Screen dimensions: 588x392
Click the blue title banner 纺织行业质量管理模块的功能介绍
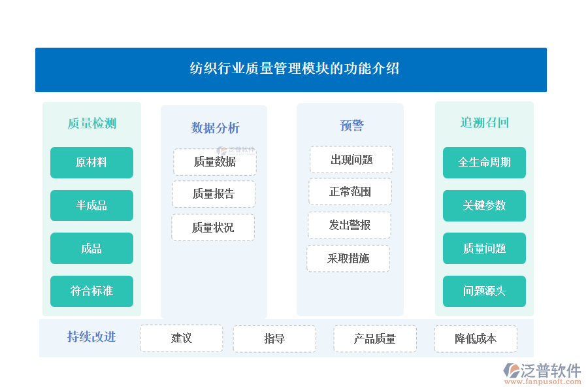point(291,69)
